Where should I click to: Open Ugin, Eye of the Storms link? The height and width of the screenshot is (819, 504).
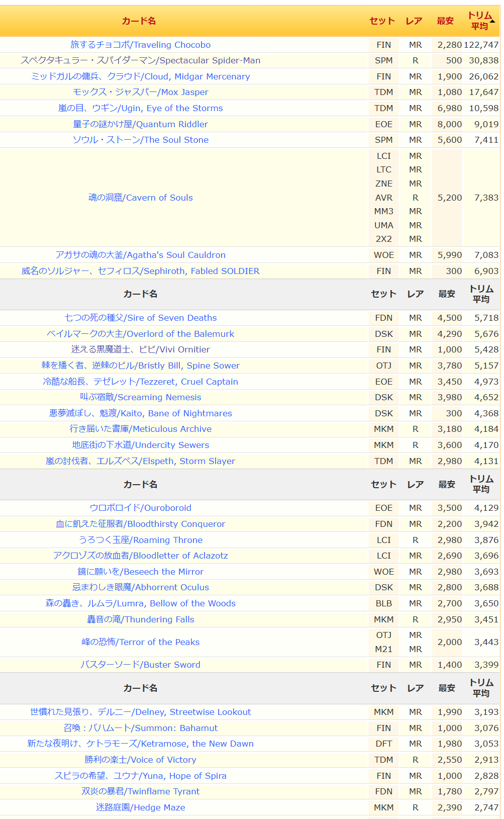[x=140, y=108]
